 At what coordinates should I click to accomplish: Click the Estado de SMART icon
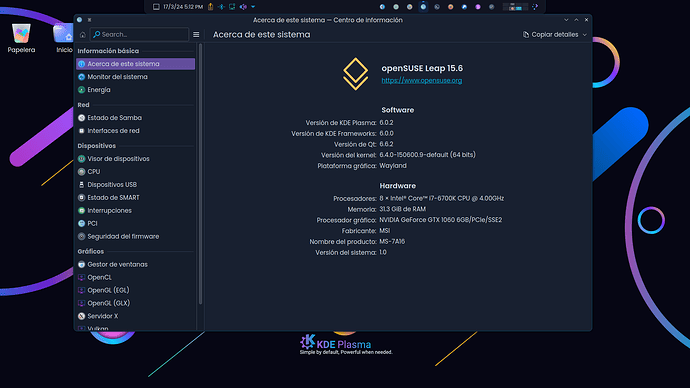coord(81,198)
